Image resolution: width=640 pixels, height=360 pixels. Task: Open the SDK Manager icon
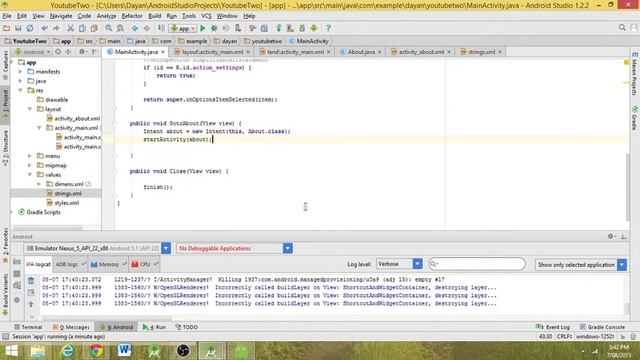click(302, 28)
